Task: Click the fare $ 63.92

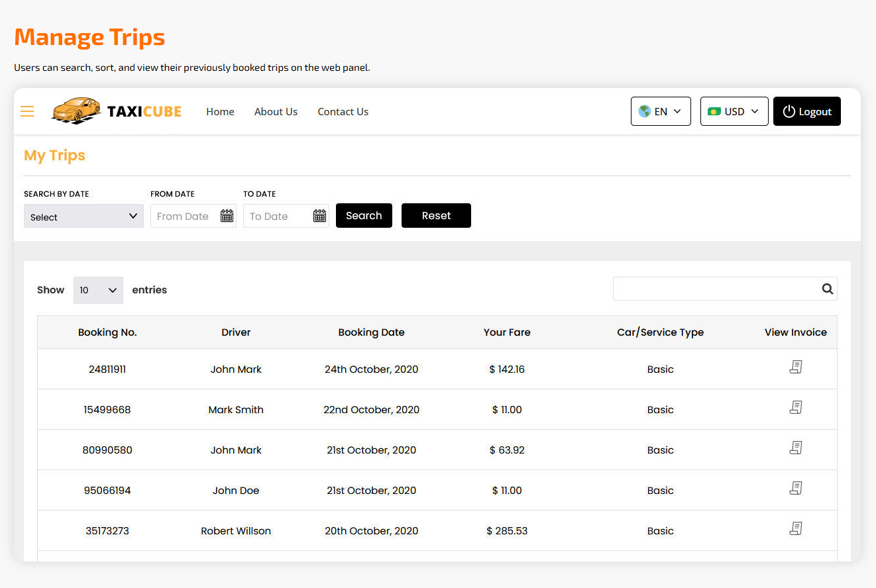Action: click(x=507, y=450)
